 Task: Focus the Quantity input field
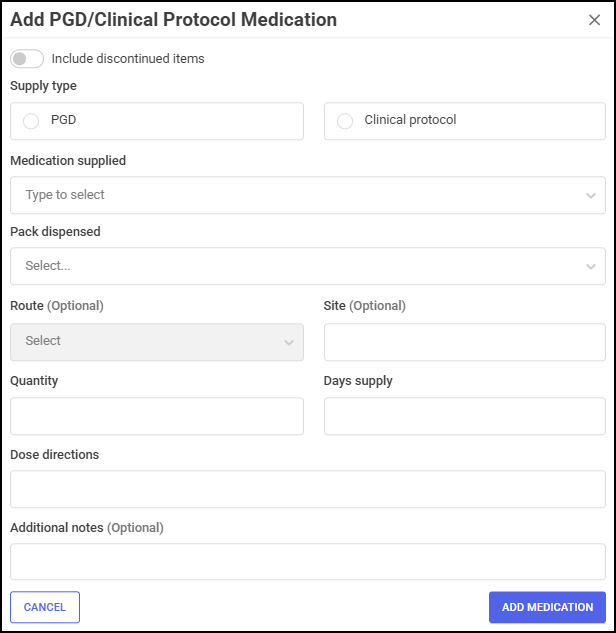(x=157, y=416)
